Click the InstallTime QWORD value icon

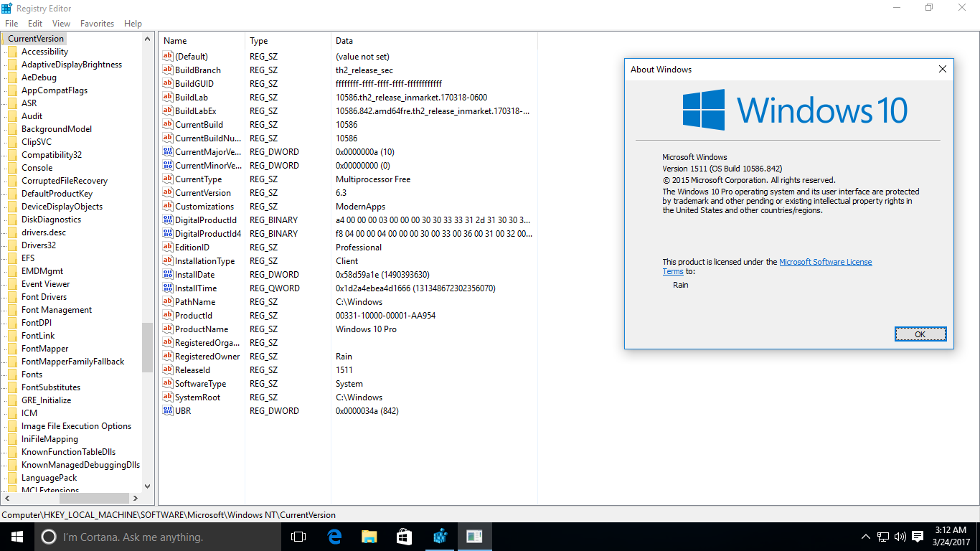tap(168, 288)
